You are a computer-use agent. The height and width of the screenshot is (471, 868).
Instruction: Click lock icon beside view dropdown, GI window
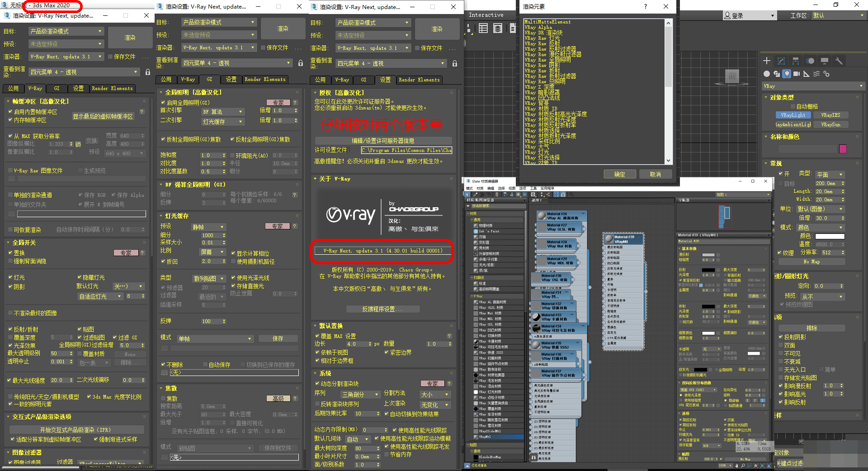pyautogui.click(x=301, y=63)
